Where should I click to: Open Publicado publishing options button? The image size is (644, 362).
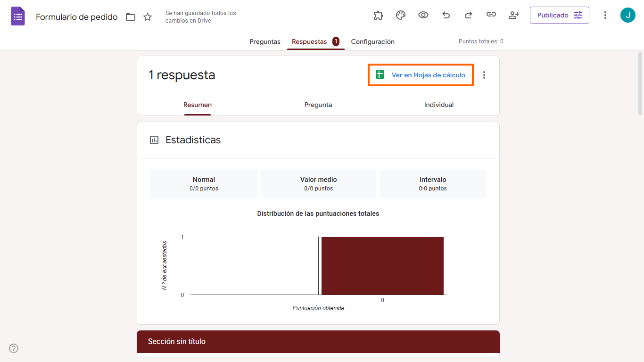(560, 15)
